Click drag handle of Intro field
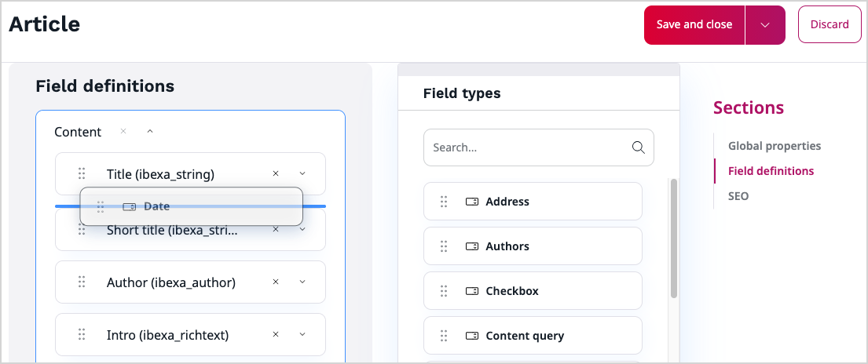Screen dimensions: 868x364 coord(82,335)
